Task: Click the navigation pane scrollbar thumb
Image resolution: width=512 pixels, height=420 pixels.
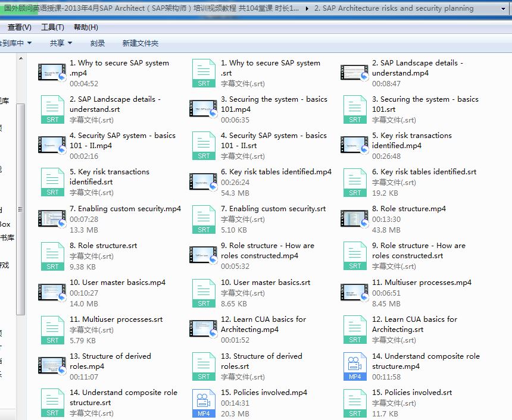Action: tap(21, 209)
